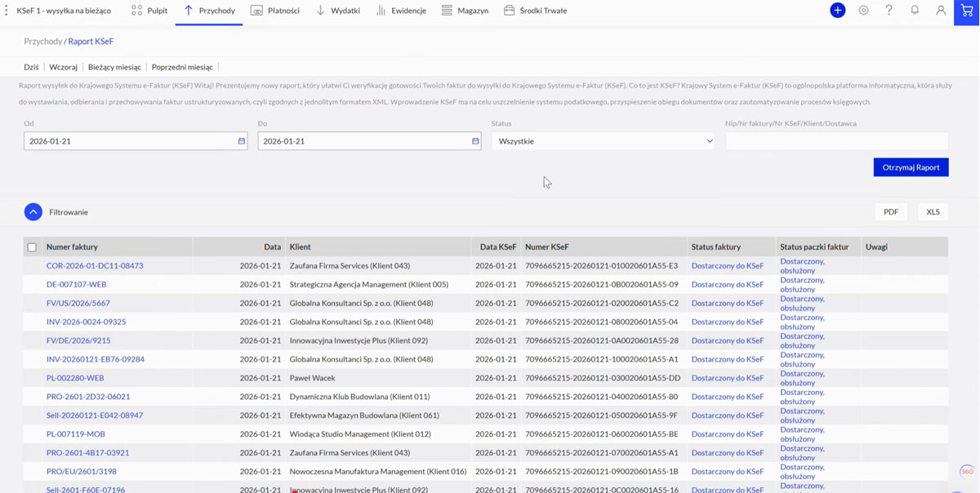
Task: Download the report with XLS button
Action: (x=933, y=212)
